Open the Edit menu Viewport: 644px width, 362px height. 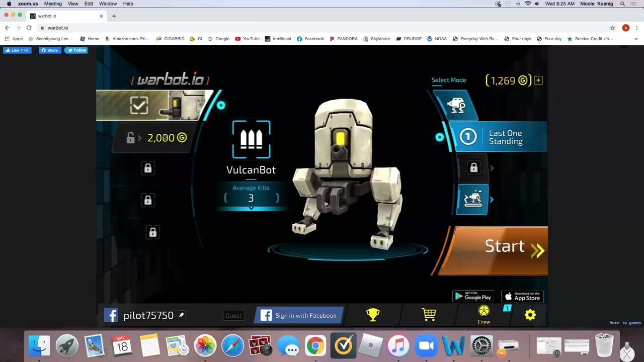tap(89, 4)
